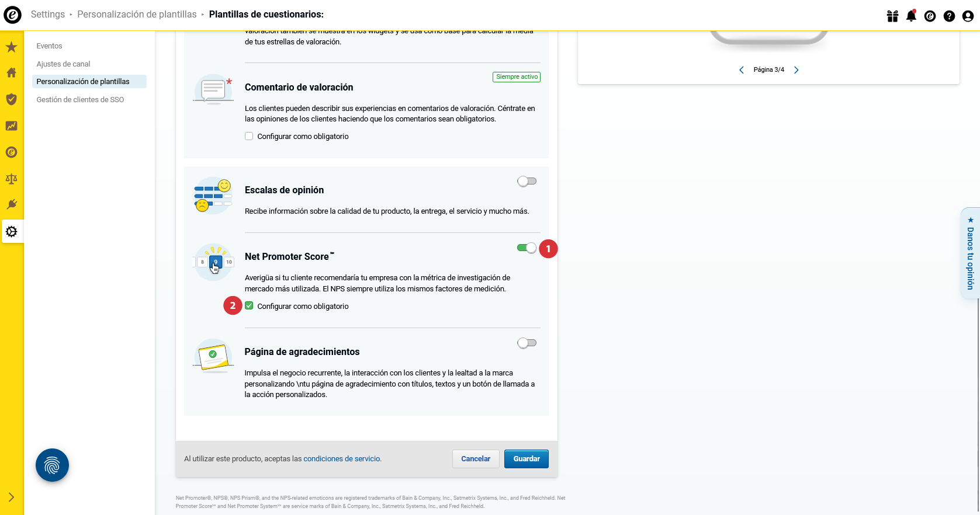Click the Guardar button
This screenshot has height=515, width=980.
pyautogui.click(x=527, y=459)
